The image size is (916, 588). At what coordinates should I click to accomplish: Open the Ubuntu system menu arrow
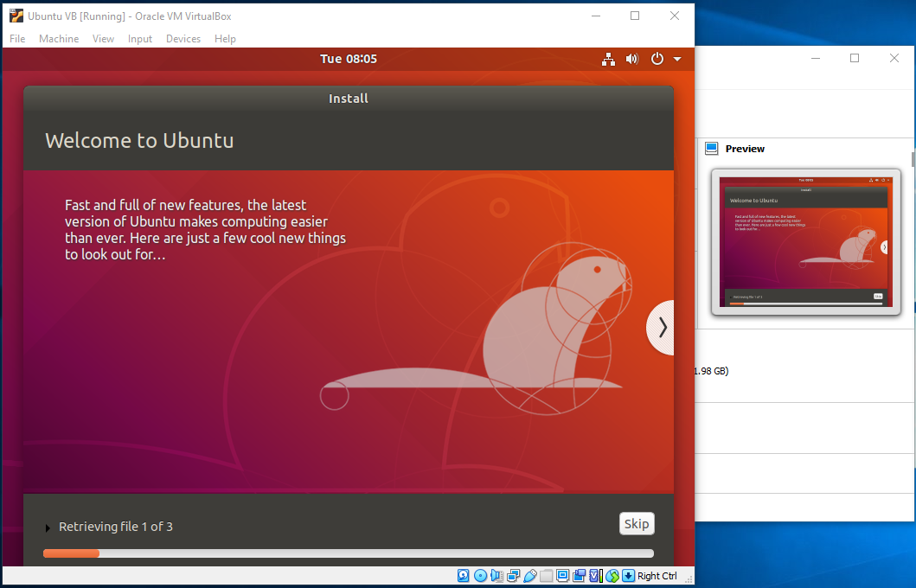pos(677,59)
